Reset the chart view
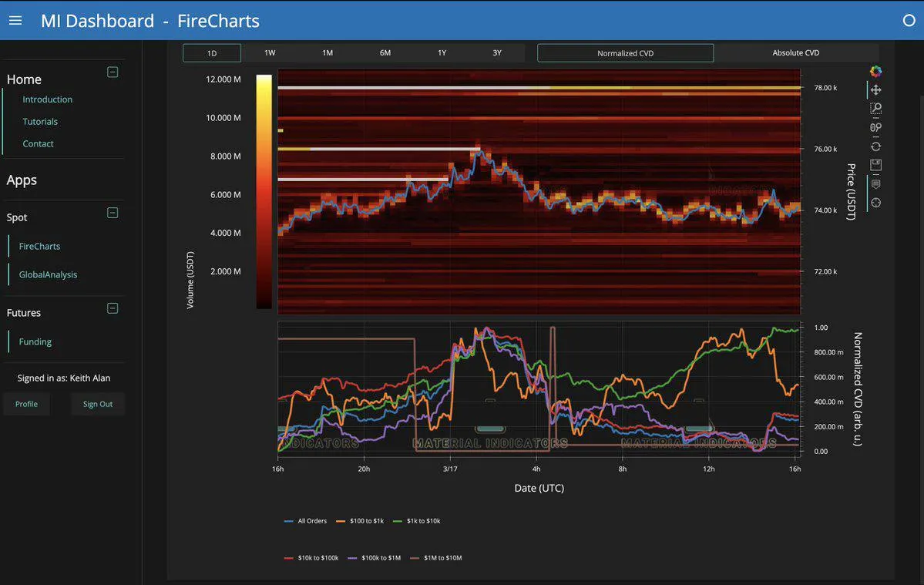 (875, 146)
